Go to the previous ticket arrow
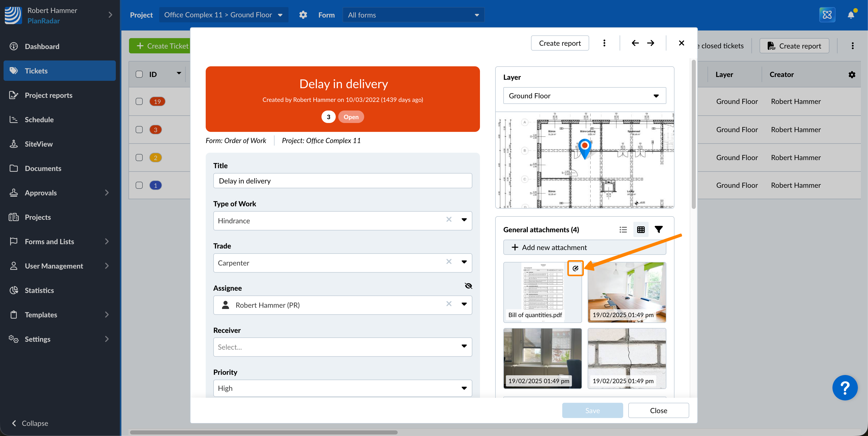 click(635, 43)
